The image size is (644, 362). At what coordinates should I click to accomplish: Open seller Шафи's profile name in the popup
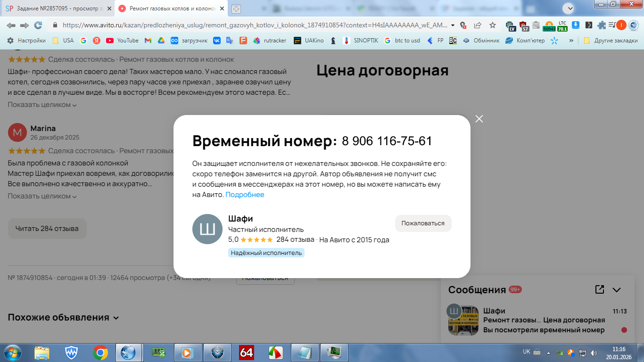tap(240, 219)
